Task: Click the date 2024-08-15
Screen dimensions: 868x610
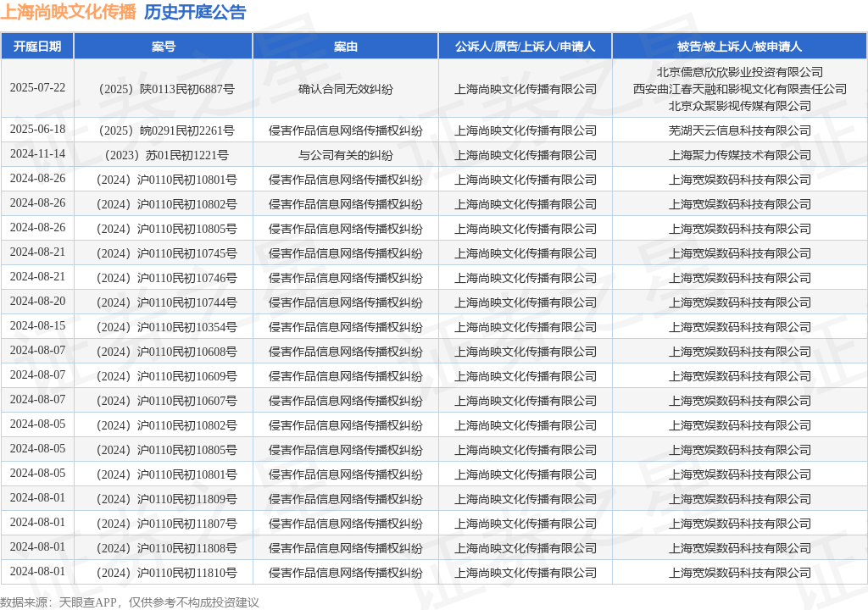Action: pos(37,325)
